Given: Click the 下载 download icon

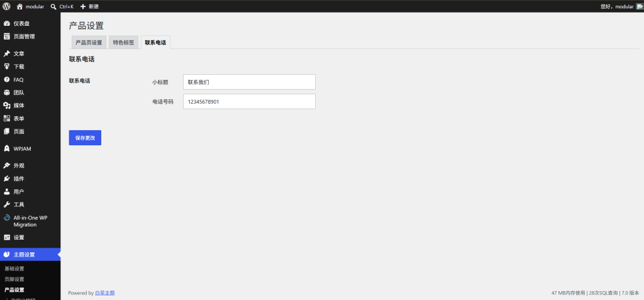Looking at the screenshot, I should tap(6, 67).
